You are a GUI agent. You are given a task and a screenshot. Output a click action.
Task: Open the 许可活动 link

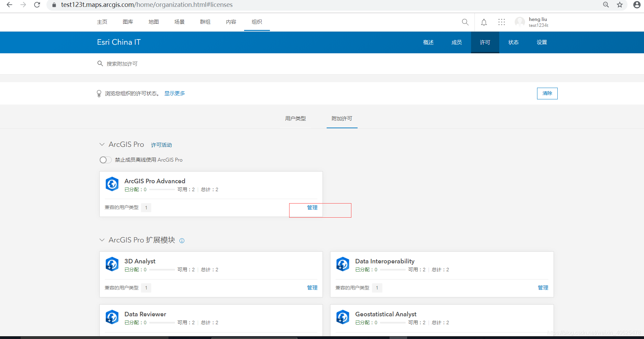tap(162, 145)
